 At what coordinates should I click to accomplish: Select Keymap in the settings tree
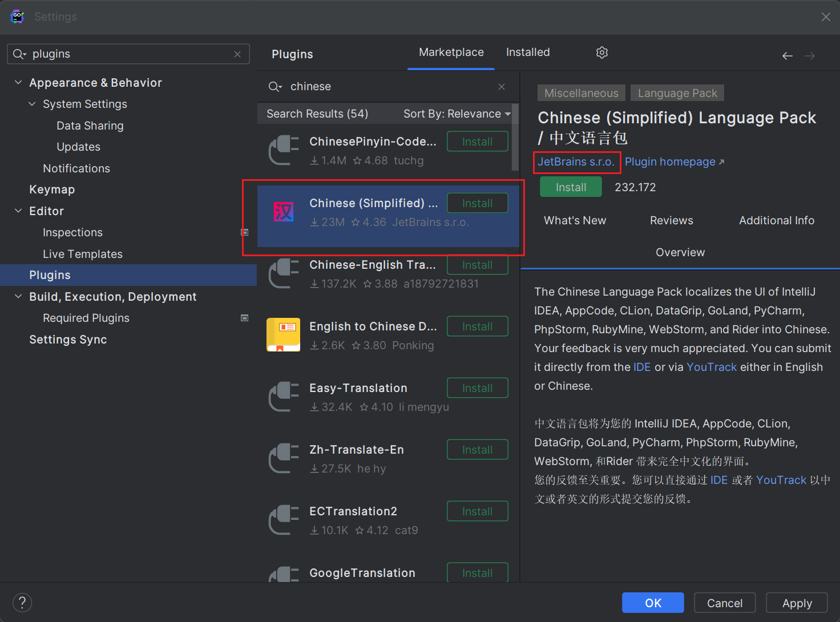[x=52, y=189]
